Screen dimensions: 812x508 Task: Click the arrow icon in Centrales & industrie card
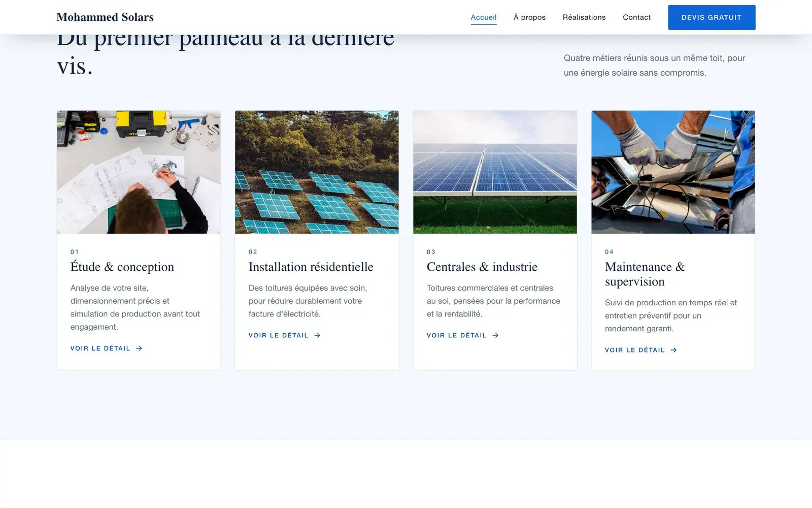click(495, 335)
